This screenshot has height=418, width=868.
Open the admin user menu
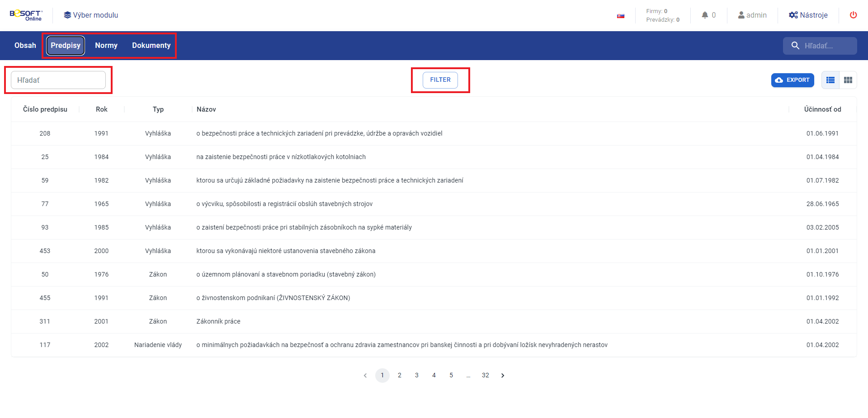752,15
